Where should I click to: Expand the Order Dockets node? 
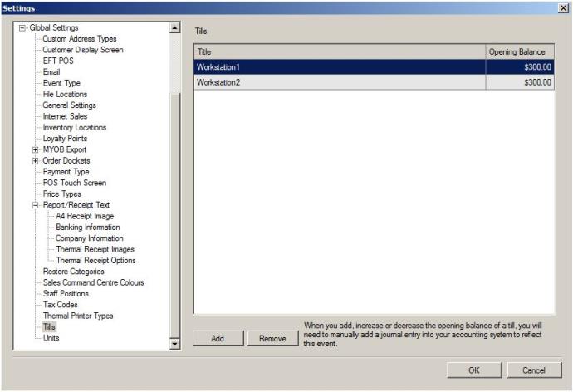click(x=35, y=160)
